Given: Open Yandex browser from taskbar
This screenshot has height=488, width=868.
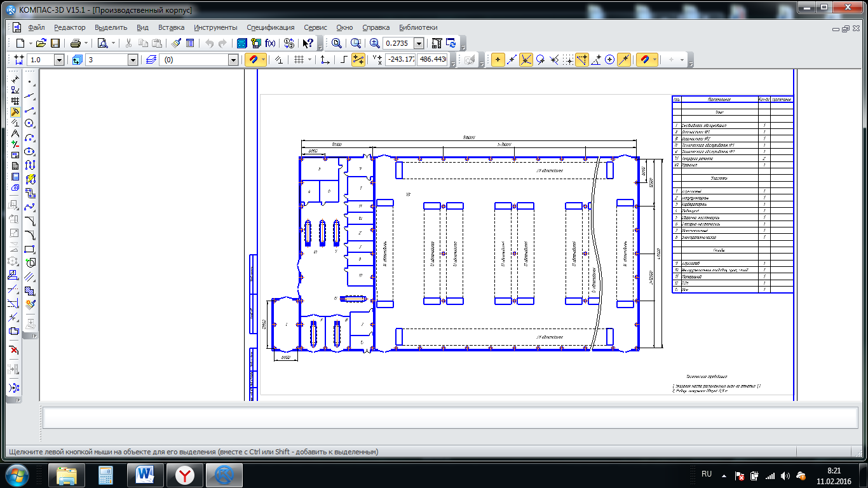Looking at the screenshot, I should pyautogui.click(x=185, y=475).
